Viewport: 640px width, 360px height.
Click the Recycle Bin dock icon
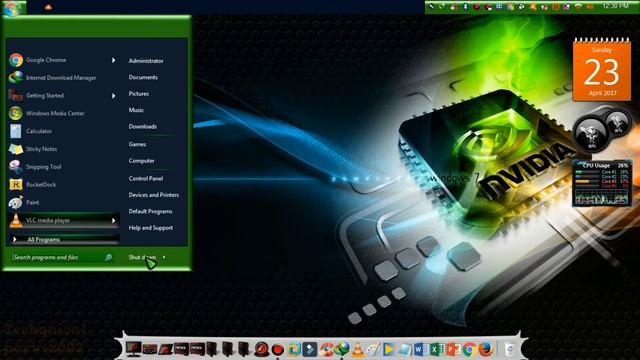click(x=509, y=349)
